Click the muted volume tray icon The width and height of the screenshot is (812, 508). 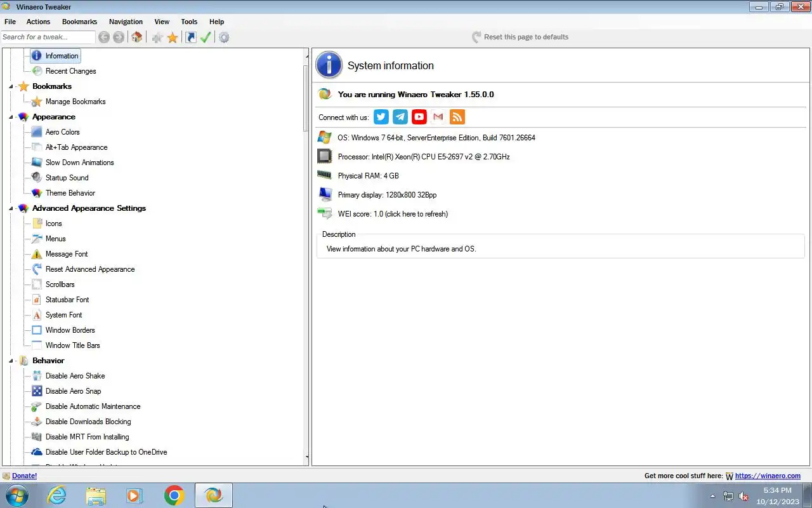click(743, 497)
